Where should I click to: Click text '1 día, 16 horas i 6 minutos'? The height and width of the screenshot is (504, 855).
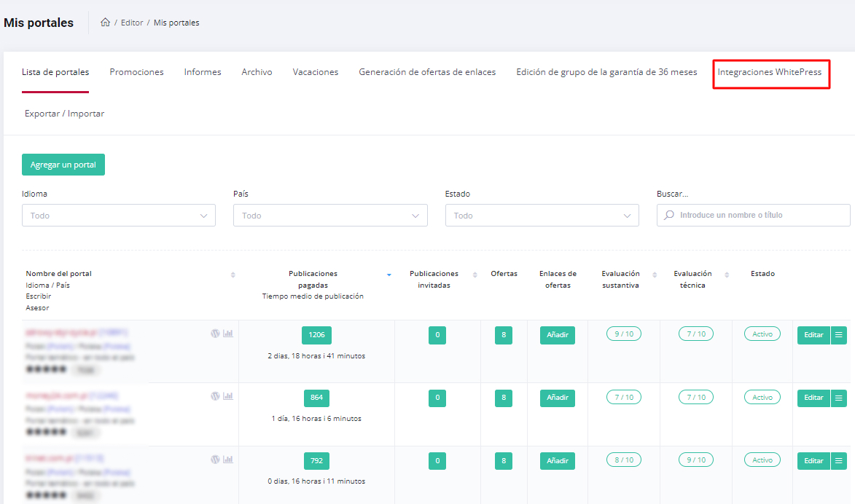(x=316, y=419)
